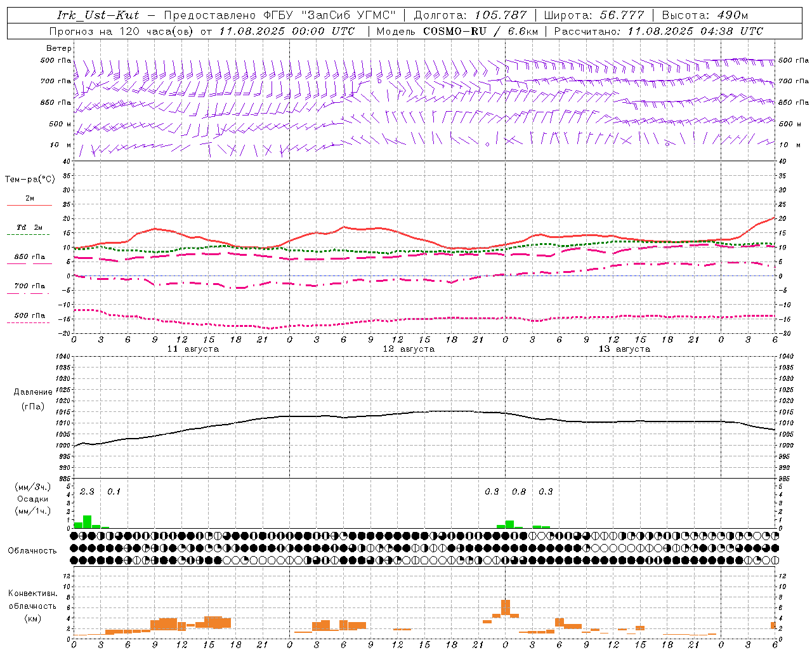Click the latitude value Широта: 56.777
This screenshot has width=812, height=650.
[594, 15]
